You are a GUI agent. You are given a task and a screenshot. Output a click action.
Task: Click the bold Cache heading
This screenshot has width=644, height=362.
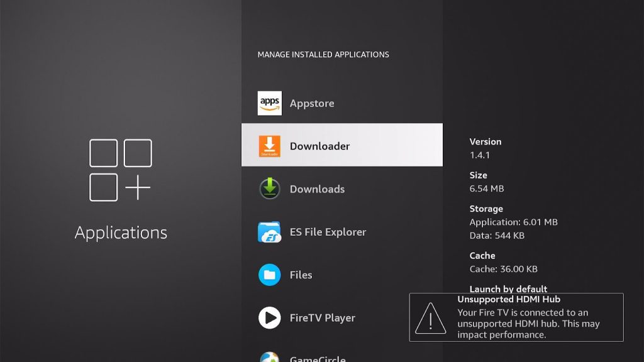pyautogui.click(x=482, y=256)
